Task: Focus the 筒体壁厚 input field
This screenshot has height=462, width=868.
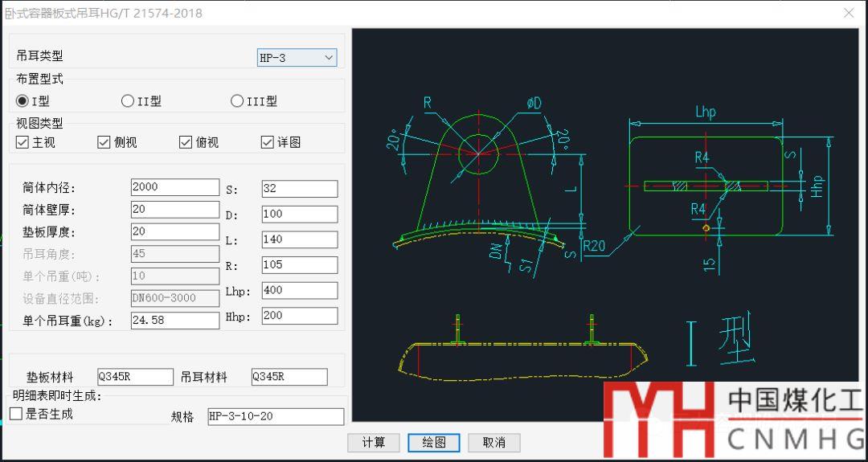Action: coord(174,210)
